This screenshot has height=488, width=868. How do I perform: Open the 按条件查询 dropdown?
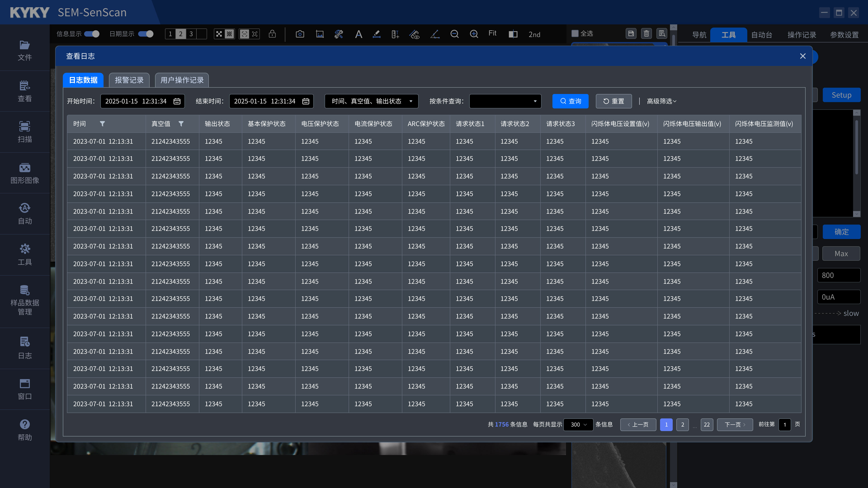505,101
